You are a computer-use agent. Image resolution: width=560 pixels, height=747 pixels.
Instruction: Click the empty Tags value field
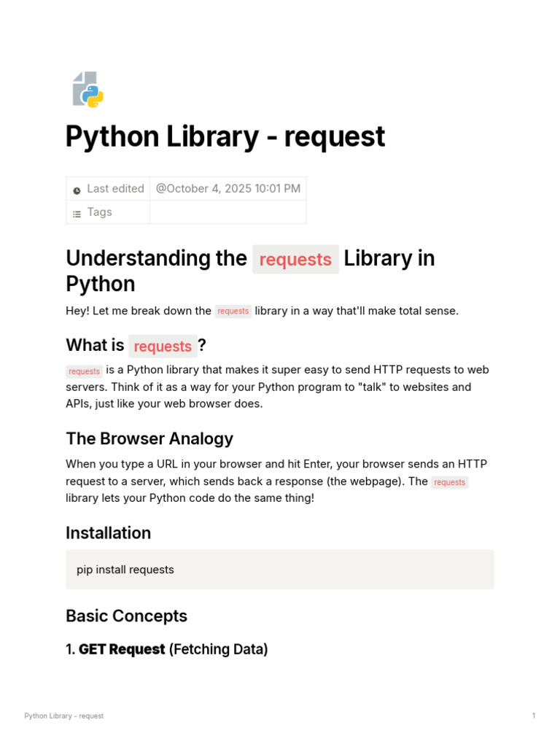click(x=227, y=212)
